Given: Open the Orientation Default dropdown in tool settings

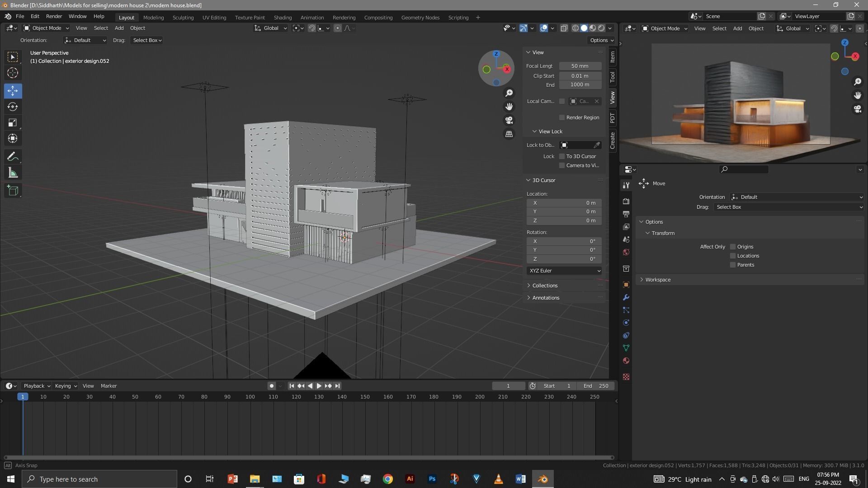Looking at the screenshot, I should tap(85, 40).
